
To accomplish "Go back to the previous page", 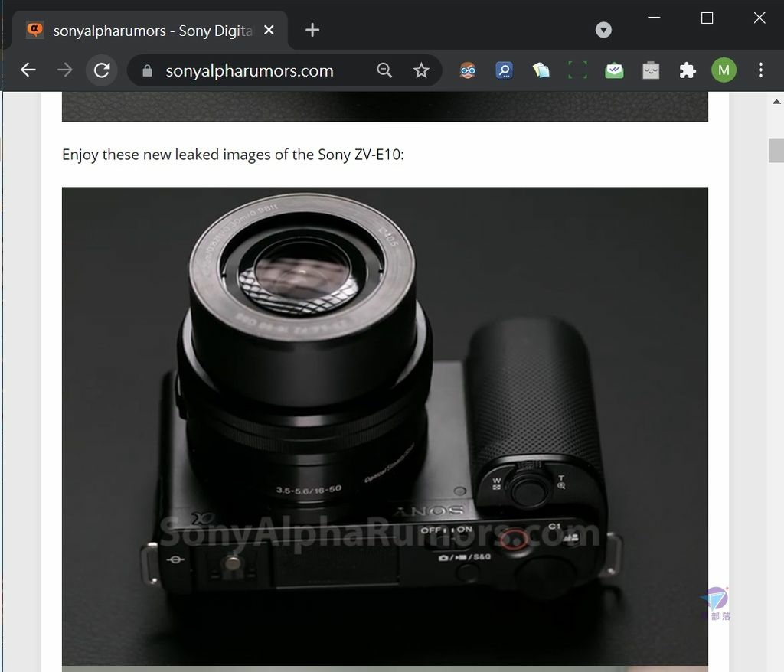I will (x=28, y=70).
